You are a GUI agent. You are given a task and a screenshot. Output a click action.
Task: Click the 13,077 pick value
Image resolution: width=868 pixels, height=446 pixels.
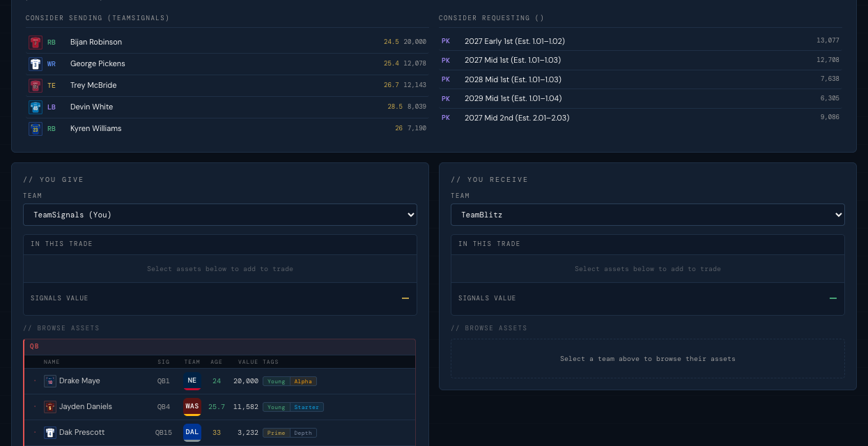pyautogui.click(x=828, y=41)
